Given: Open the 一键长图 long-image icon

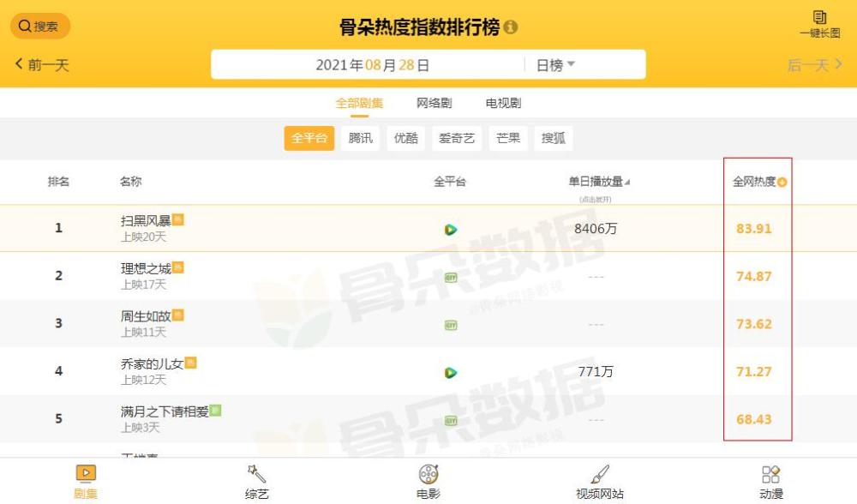Looking at the screenshot, I should coord(819,17).
